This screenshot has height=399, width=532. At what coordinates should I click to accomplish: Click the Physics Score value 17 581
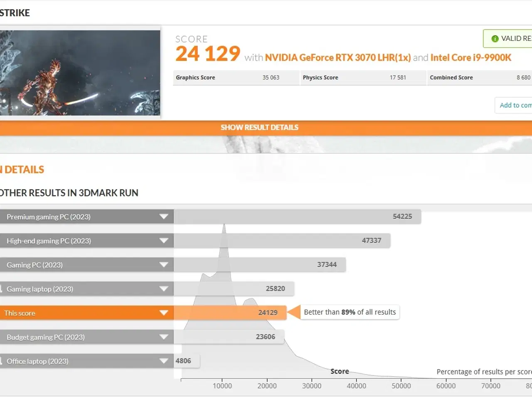(x=398, y=77)
